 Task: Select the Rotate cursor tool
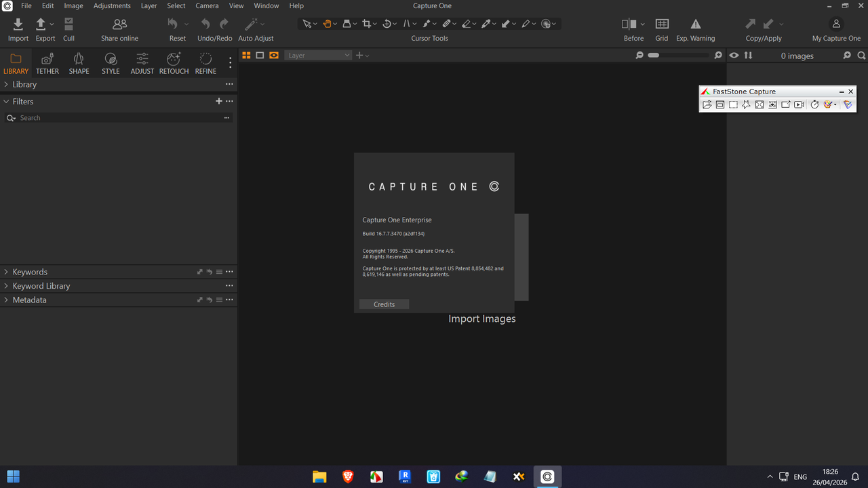coord(387,24)
